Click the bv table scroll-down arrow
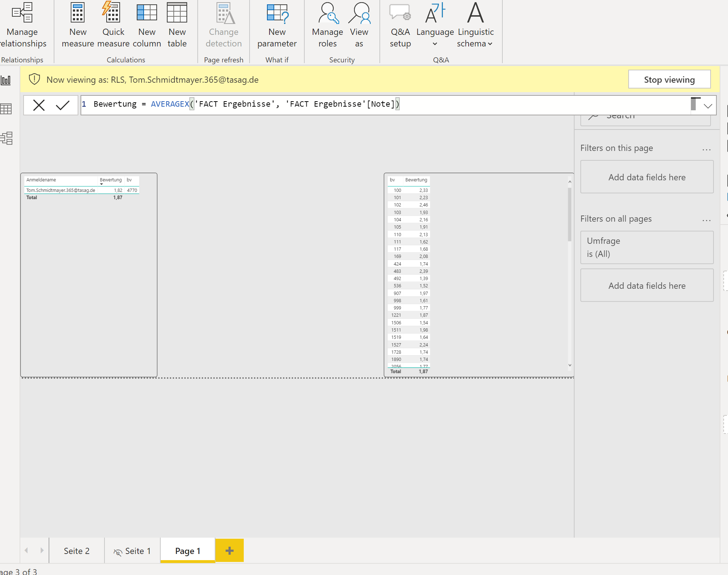The height and width of the screenshot is (575, 728). tap(570, 365)
